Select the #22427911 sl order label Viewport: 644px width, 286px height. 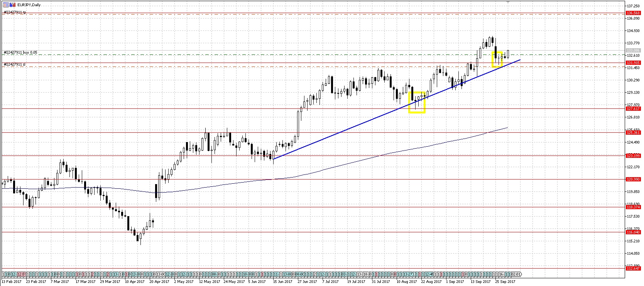[14, 64]
